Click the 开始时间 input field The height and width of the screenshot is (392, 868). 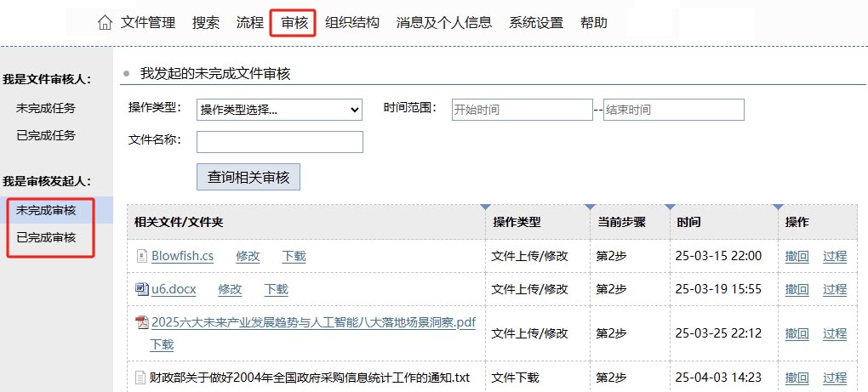pos(522,110)
